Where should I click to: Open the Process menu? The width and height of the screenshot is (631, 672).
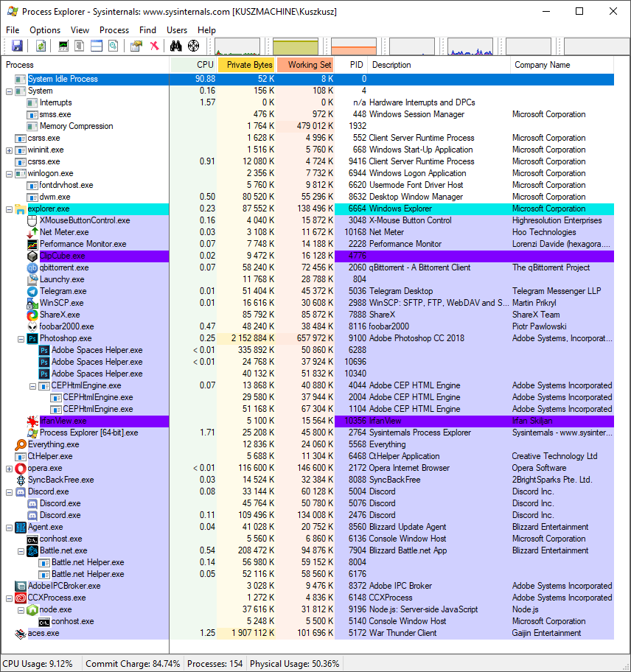click(x=114, y=30)
